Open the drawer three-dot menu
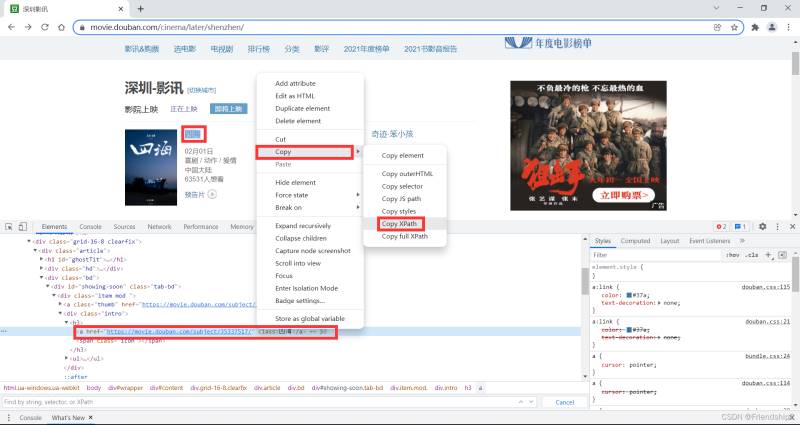This screenshot has width=800, height=425. click(x=9, y=417)
